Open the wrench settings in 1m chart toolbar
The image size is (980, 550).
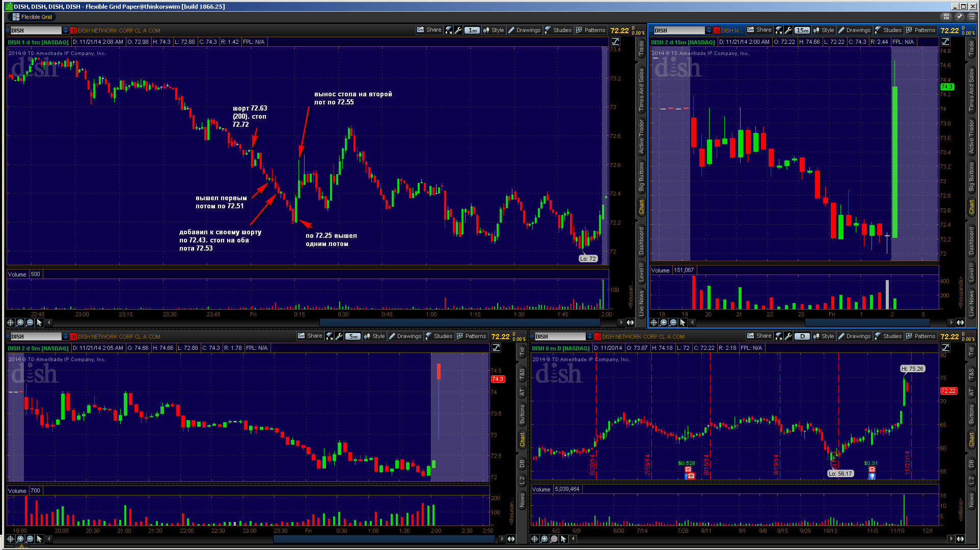[458, 30]
